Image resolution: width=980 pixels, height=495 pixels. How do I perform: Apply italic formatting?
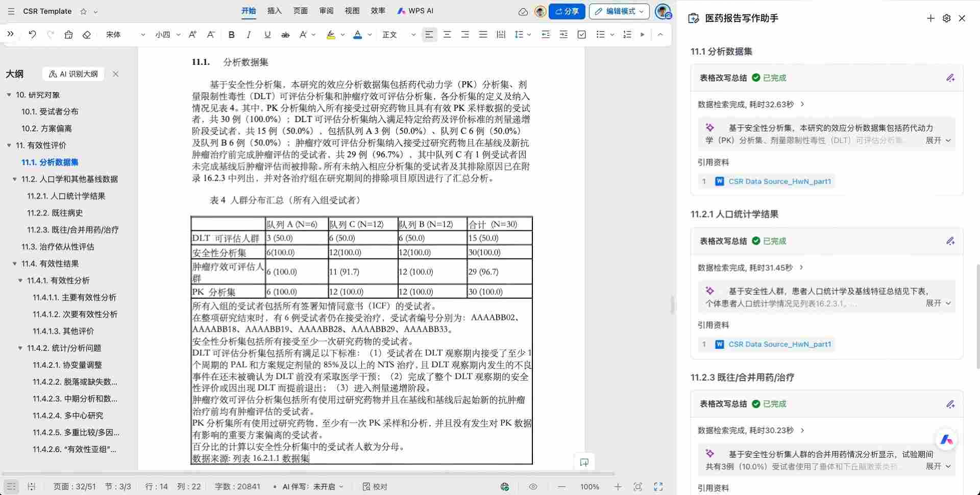[x=249, y=34]
